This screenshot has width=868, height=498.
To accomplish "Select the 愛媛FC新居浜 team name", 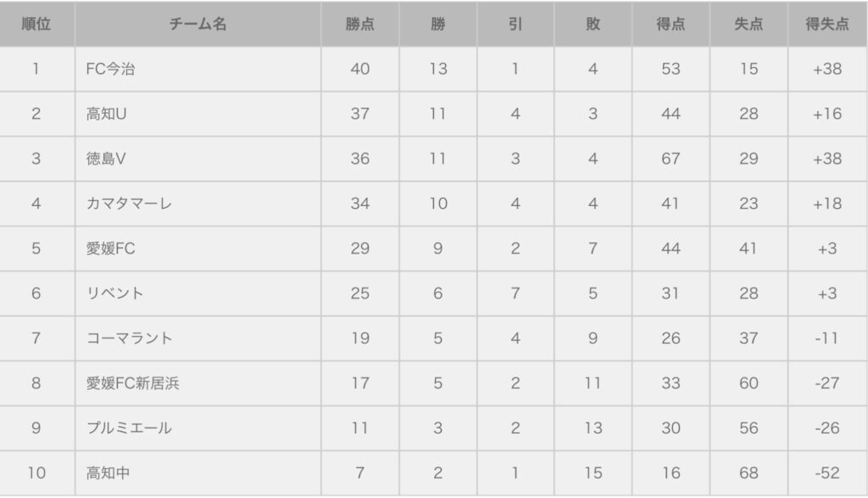I will pyautogui.click(x=132, y=383).
